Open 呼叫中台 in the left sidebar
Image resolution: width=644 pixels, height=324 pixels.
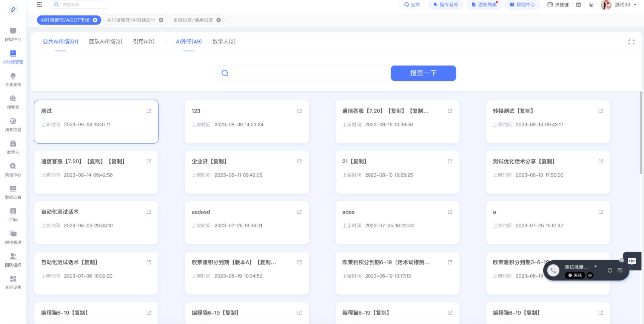13,34
